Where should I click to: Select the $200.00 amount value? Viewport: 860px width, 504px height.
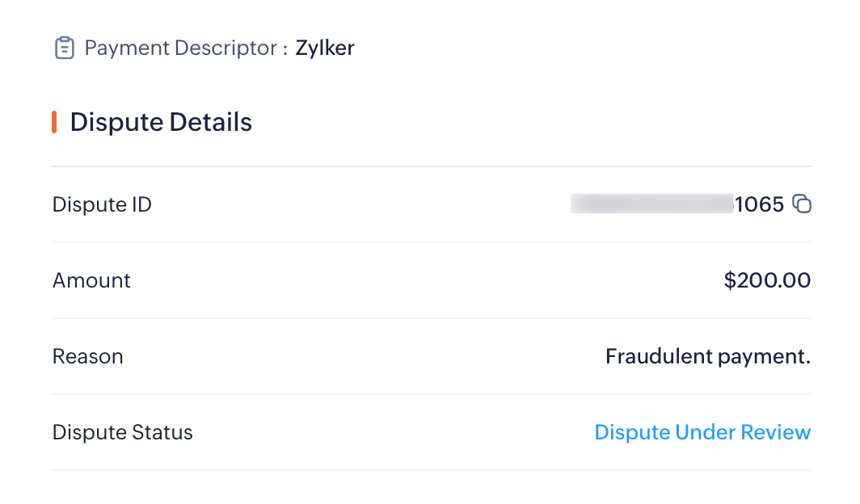pos(767,280)
